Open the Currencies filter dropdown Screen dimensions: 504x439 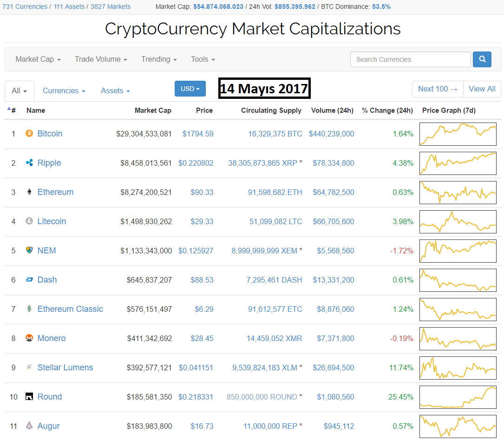pos(64,91)
